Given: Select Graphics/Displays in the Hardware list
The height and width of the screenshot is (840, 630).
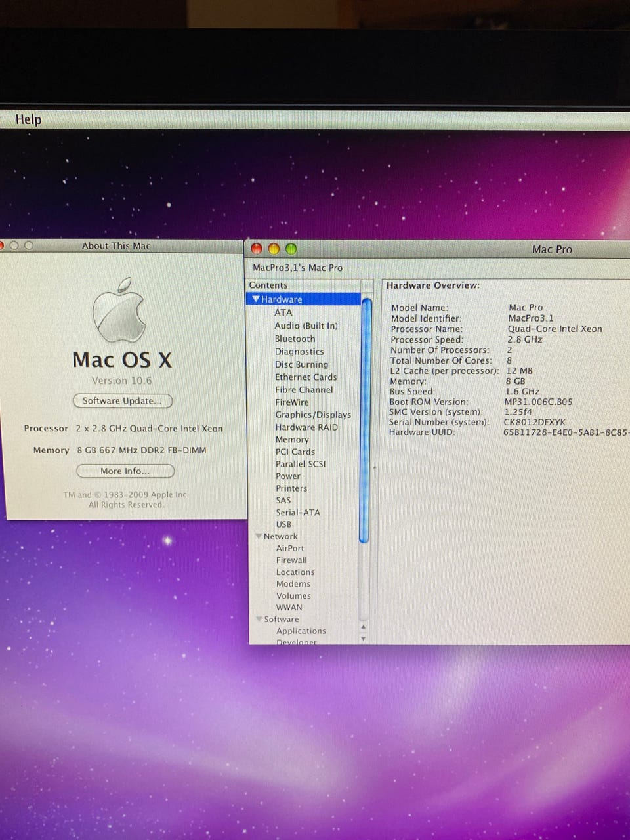Looking at the screenshot, I should click(x=313, y=415).
